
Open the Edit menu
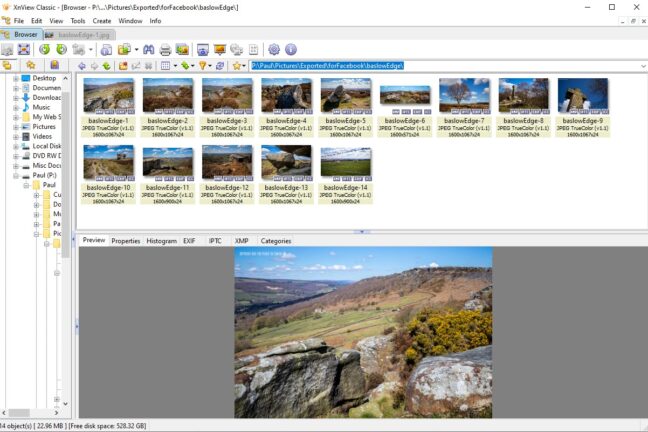pos(36,21)
